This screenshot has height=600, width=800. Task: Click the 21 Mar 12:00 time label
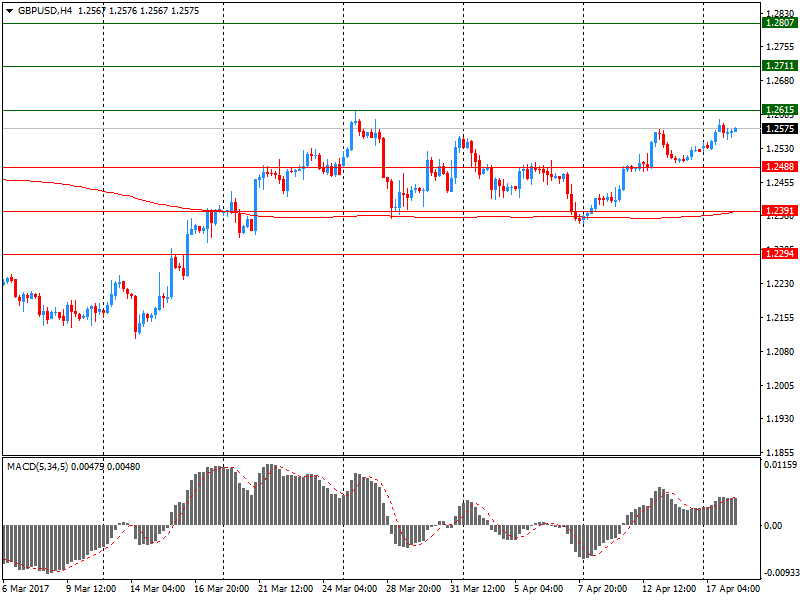[286, 589]
